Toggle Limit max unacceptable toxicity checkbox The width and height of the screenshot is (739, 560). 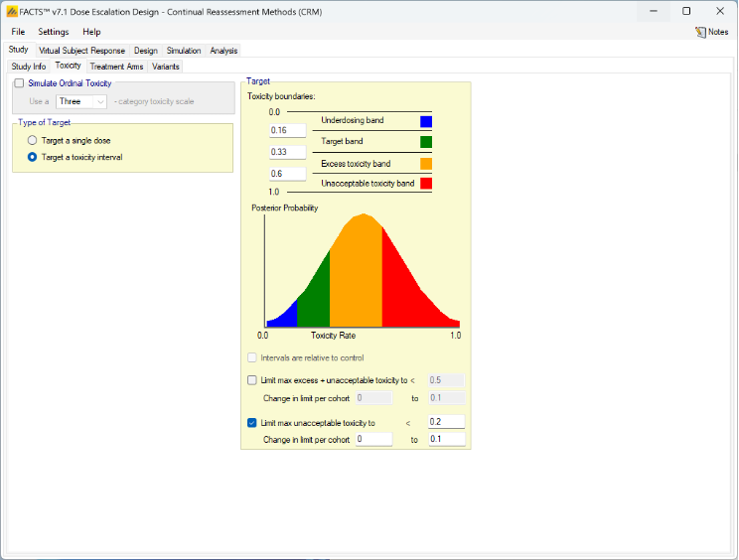click(252, 422)
